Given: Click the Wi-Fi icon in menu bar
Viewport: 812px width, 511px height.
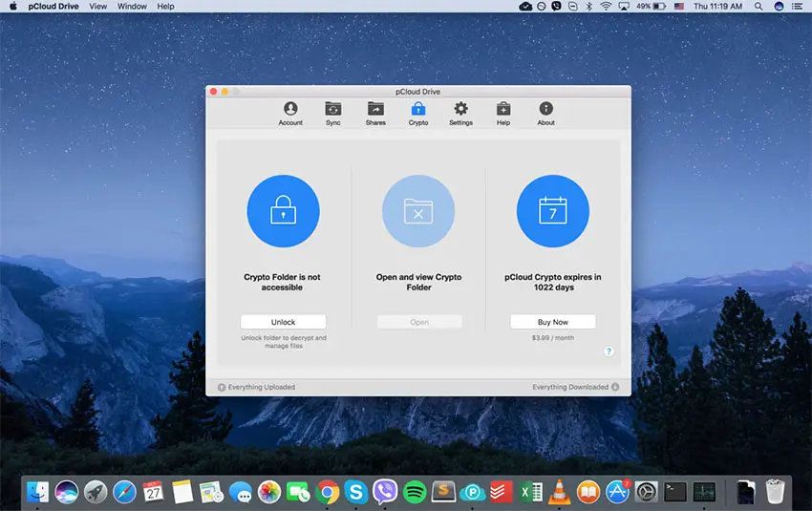Looking at the screenshot, I should click(606, 7).
